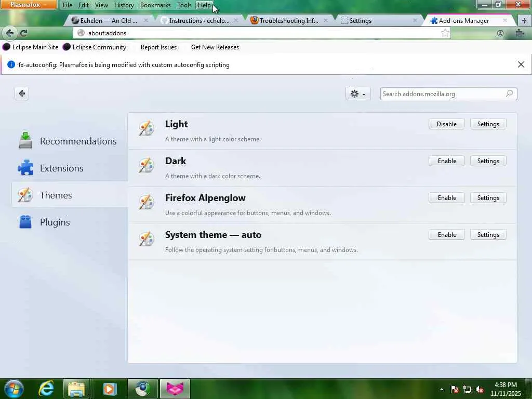Image resolution: width=532 pixels, height=399 pixels.
Task: Click the Search addons.mozilla.org field
Action: tap(448, 94)
